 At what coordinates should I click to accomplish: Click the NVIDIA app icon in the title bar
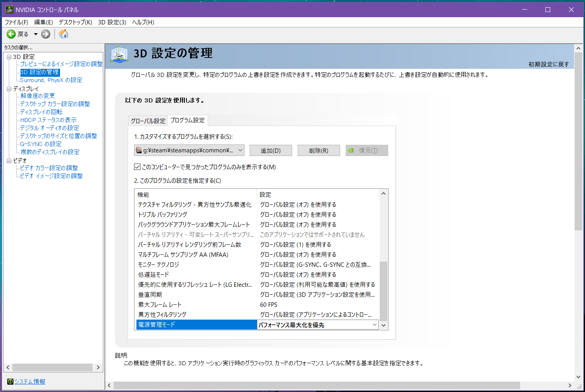coord(9,9)
